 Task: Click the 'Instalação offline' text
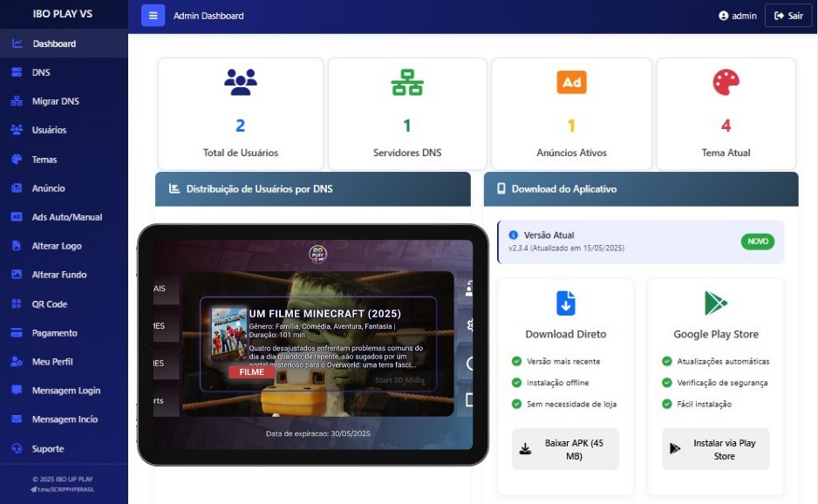[557, 383]
